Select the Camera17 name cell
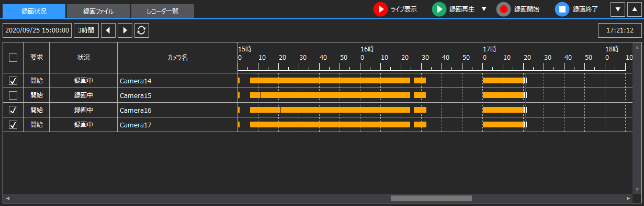Screen dimensions: 644x206 pos(177,125)
